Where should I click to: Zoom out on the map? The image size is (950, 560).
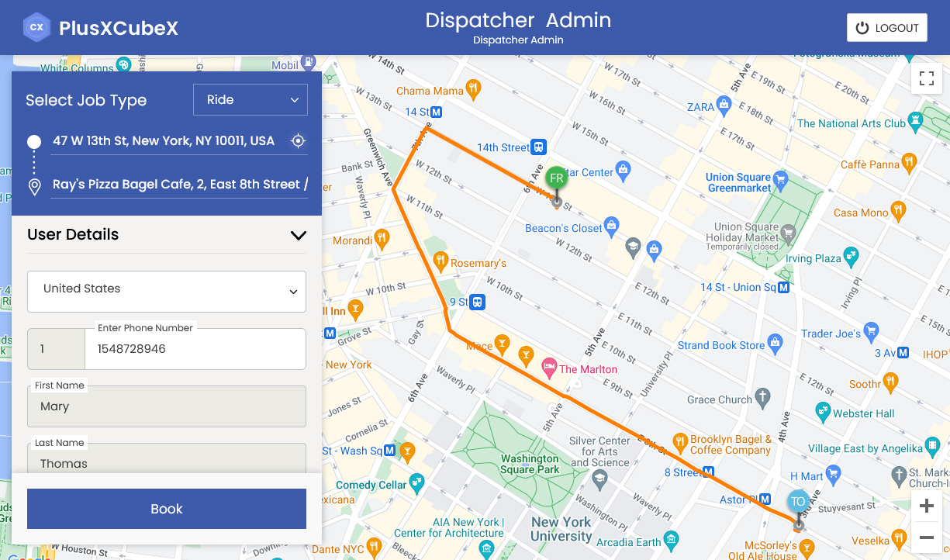(926, 538)
